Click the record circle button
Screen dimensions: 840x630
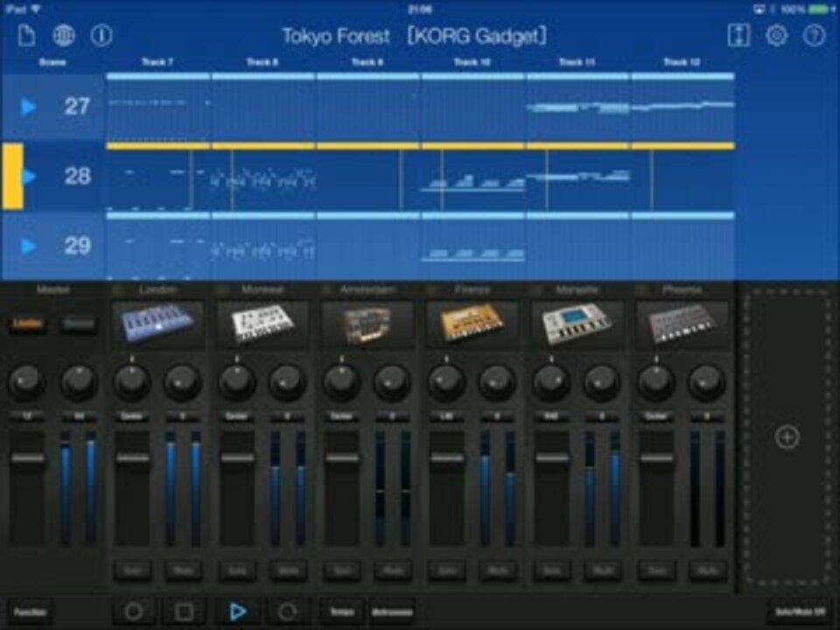pos(133,612)
